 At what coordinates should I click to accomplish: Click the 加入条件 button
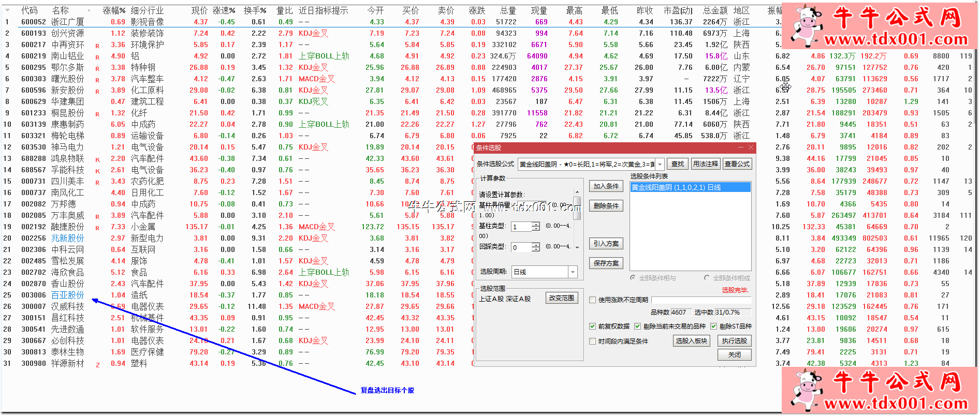tap(606, 186)
